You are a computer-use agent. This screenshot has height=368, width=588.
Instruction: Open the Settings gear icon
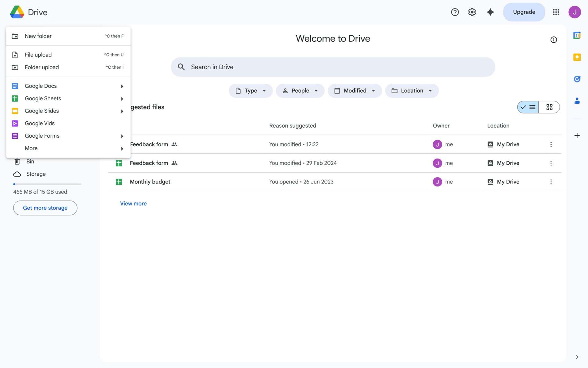pyautogui.click(x=472, y=12)
